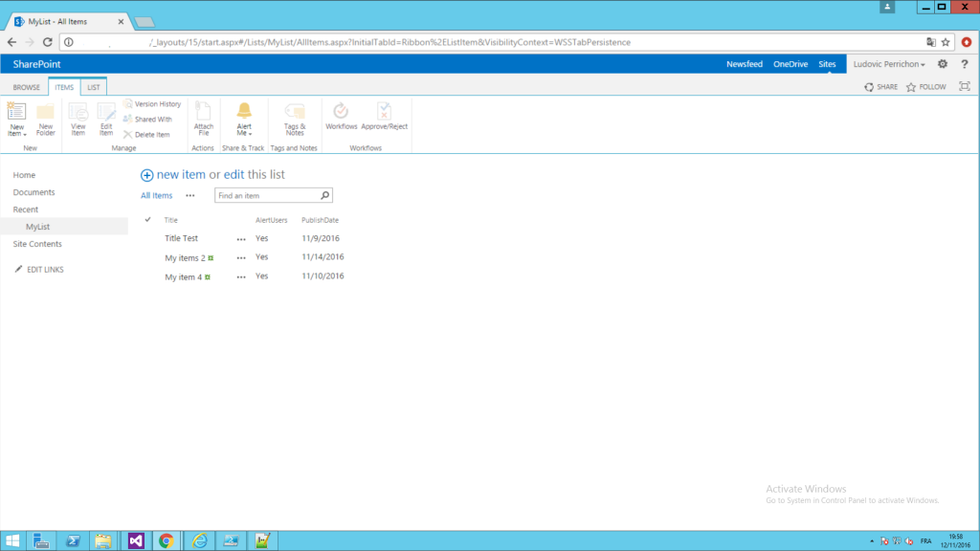Click the Tags & Notes icon
The height and width of the screenshot is (551, 980).
click(295, 120)
